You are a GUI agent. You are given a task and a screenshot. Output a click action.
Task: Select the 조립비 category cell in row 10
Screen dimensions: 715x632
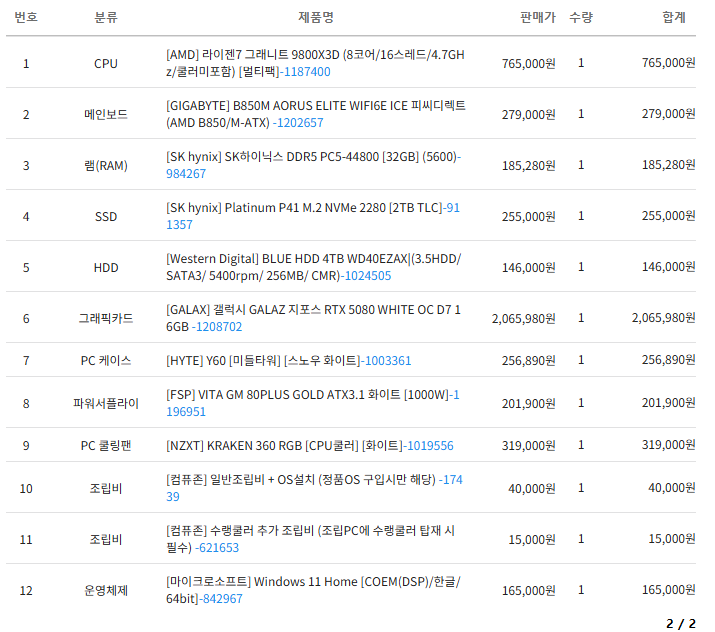(106, 488)
